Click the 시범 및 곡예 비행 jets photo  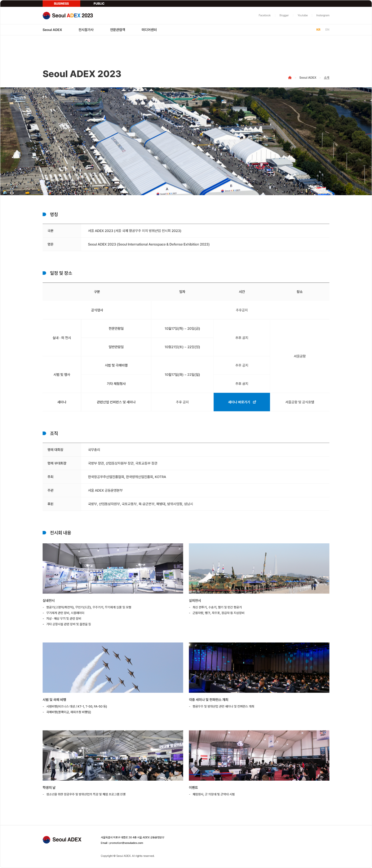[x=113, y=668]
